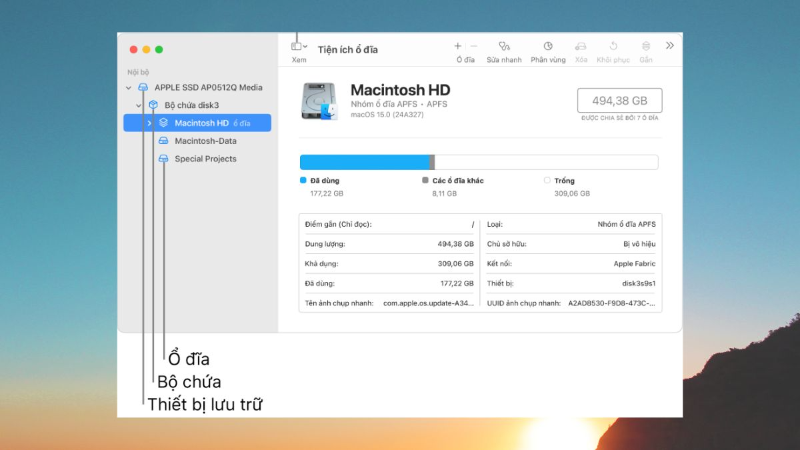
Task: Collapse the APPLE SSD AP0512Q Media device
Action: coord(129,88)
